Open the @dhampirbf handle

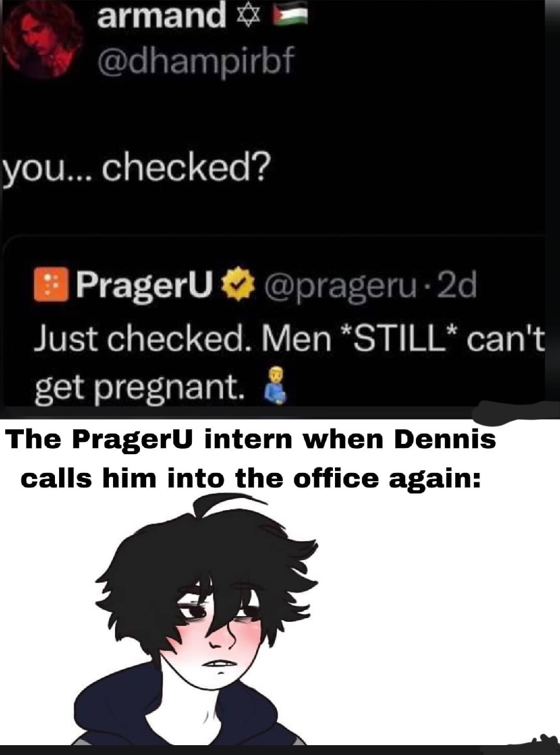(195, 61)
